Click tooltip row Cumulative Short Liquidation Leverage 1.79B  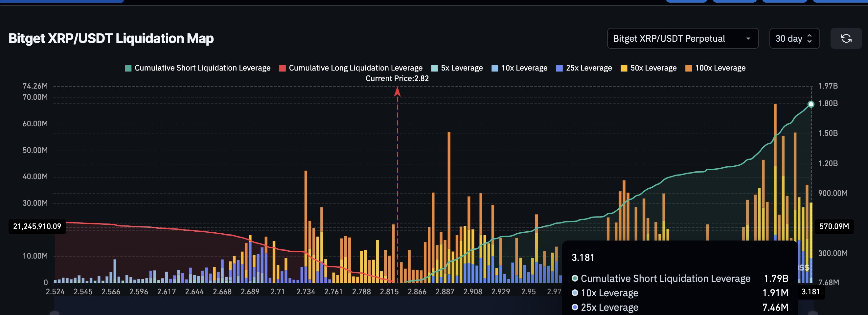pyautogui.click(x=680, y=279)
